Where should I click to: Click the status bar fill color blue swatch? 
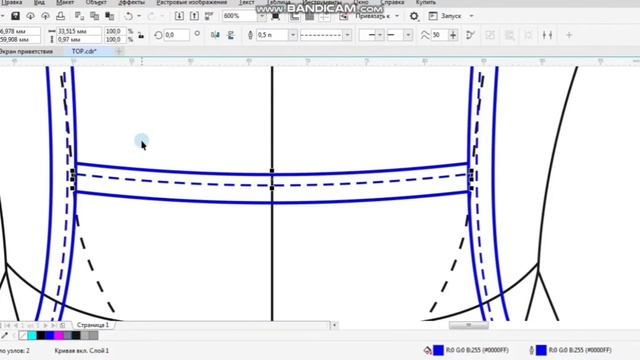(x=438, y=350)
